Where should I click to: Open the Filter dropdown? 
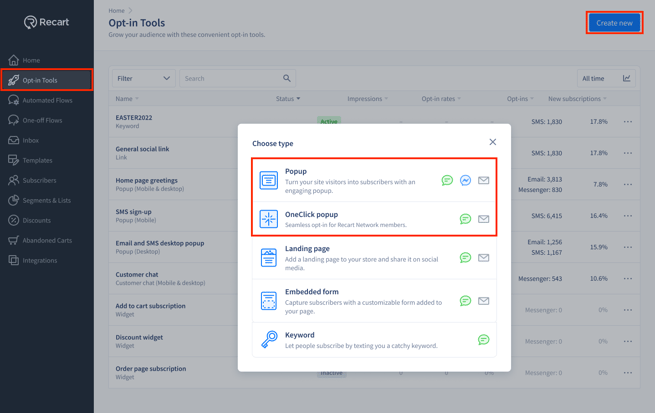pos(143,78)
